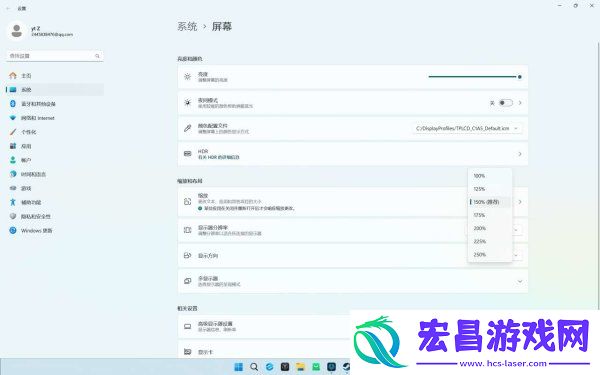The height and width of the screenshot is (375, 600).
Task: Open the 颜色配置文件 color profile dropdown
Action: point(467,128)
